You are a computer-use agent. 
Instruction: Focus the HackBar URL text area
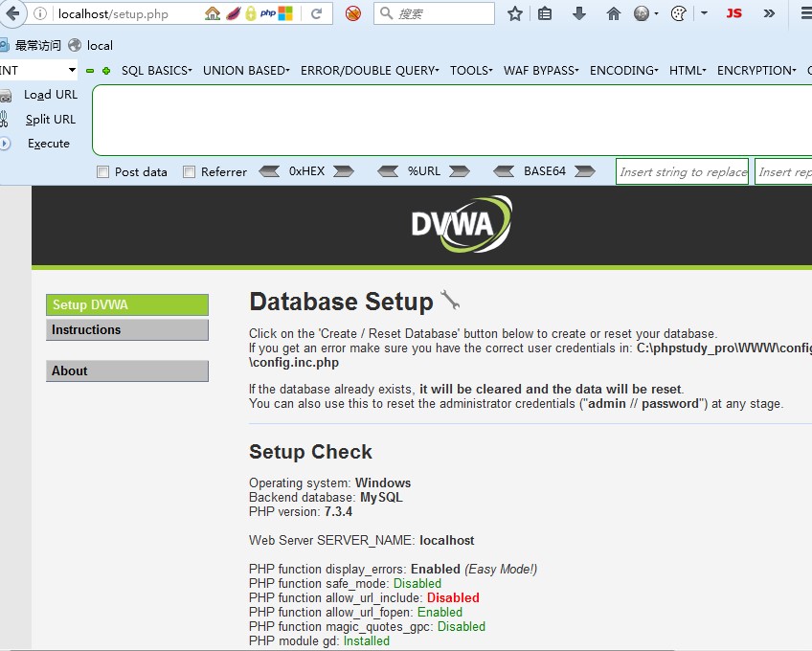point(452,121)
